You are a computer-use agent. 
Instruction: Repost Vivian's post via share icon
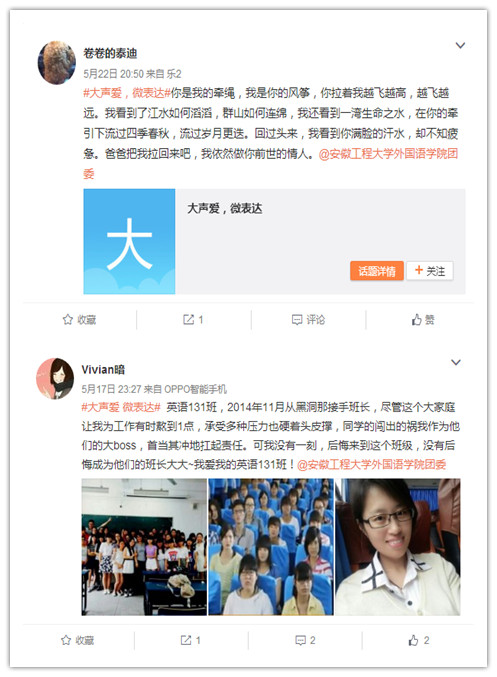click(x=190, y=640)
